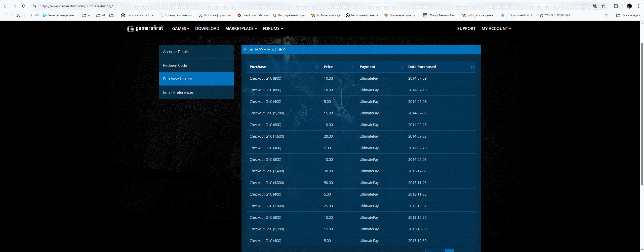Select Purchase History in sidebar

click(196, 79)
